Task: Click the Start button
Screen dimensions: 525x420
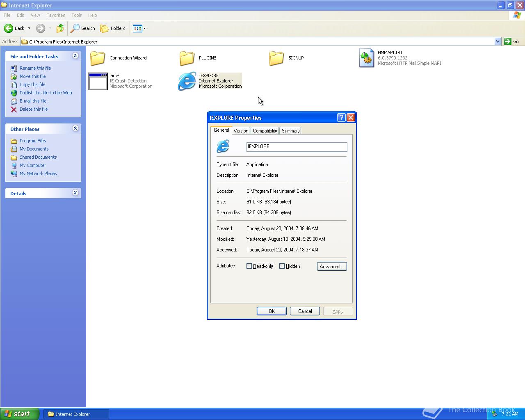Action: tap(20, 414)
